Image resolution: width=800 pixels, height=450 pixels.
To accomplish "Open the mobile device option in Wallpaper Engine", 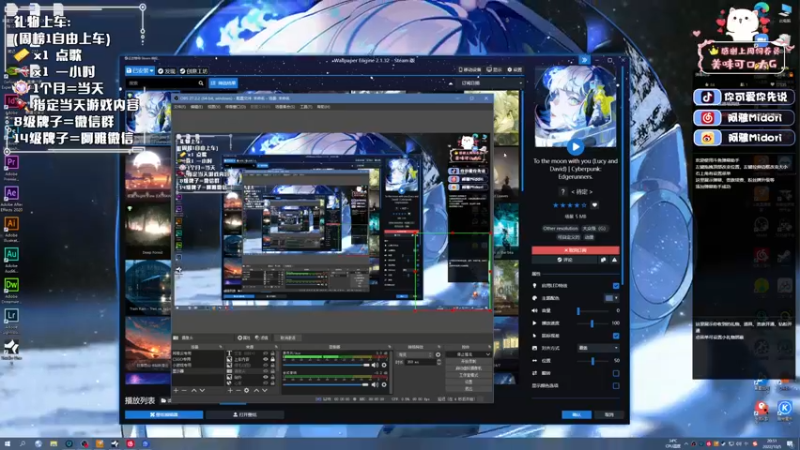I will tap(470, 69).
